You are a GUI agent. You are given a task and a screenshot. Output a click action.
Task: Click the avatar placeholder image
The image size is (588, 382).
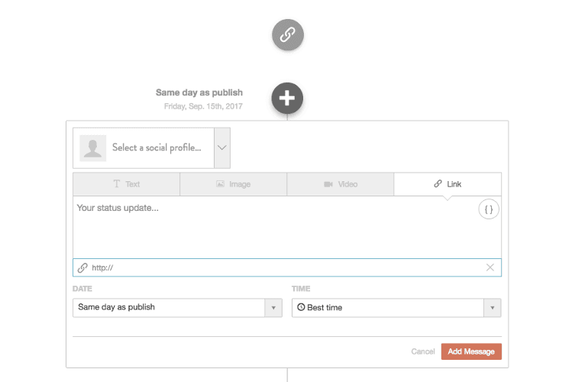pos(92,148)
